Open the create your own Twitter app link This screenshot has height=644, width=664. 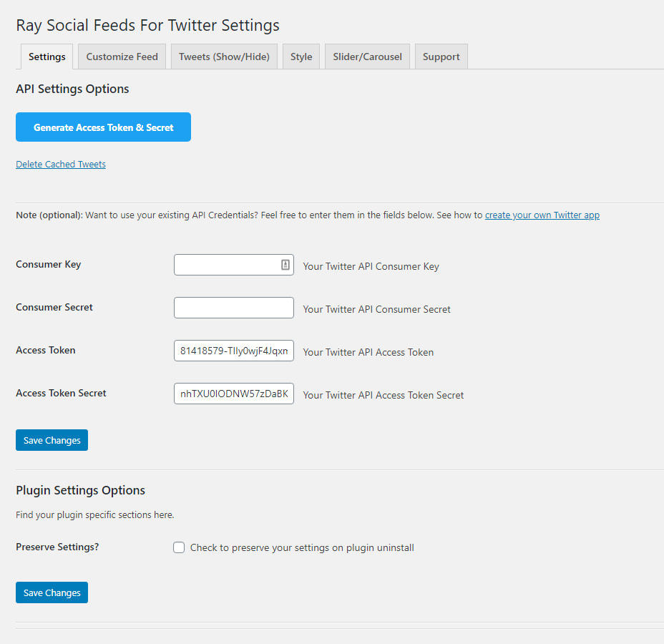[542, 215]
